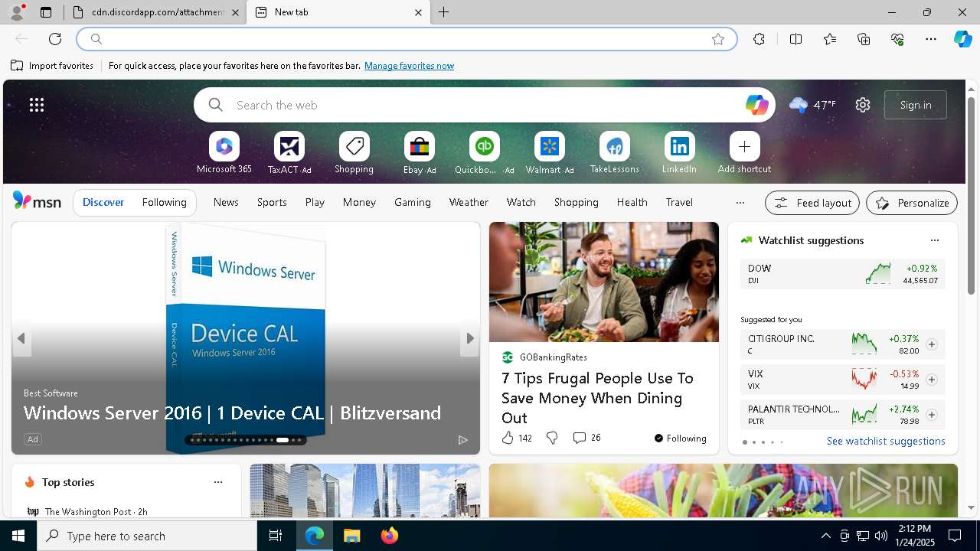The image size is (980, 551).
Task: Open the Shopping shortcut tile
Action: tap(354, 153)
